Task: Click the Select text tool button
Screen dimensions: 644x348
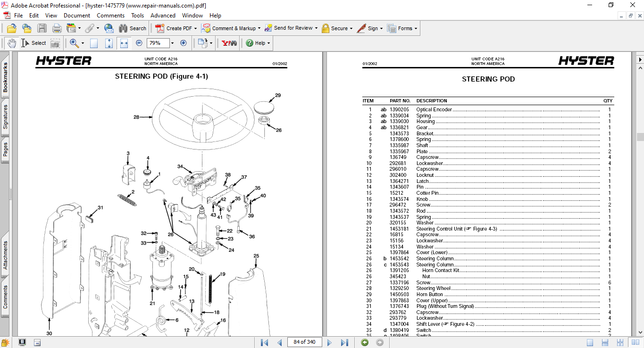Action: [x=33, y=43]
